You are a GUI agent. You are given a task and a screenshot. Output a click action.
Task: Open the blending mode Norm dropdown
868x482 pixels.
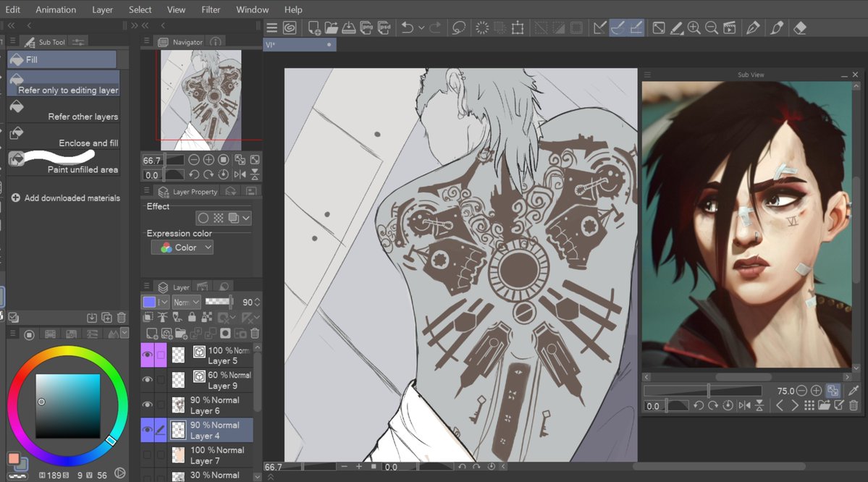pyautogui.click(x=186, y=302)
